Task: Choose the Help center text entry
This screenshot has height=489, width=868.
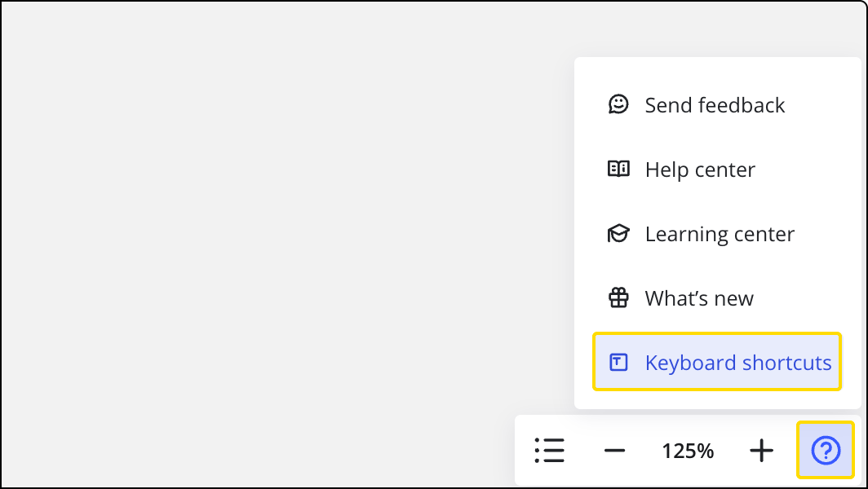Action: [700, 170]
